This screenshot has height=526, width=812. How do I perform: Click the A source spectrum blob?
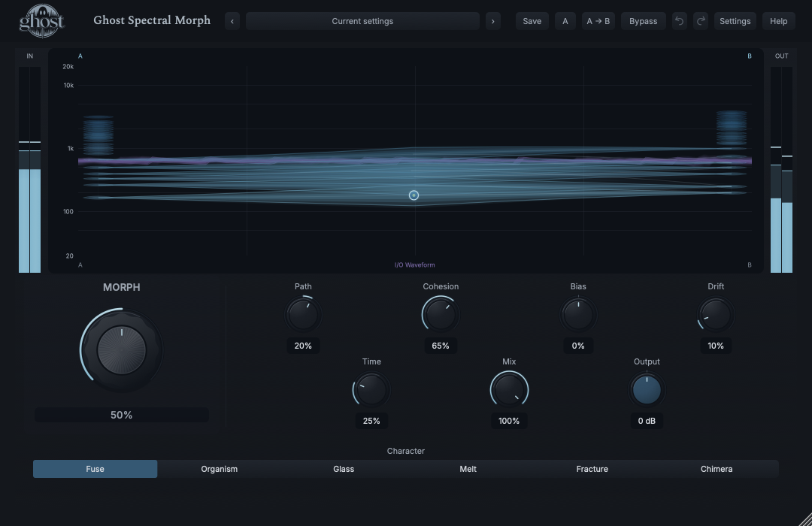point(98,136)
